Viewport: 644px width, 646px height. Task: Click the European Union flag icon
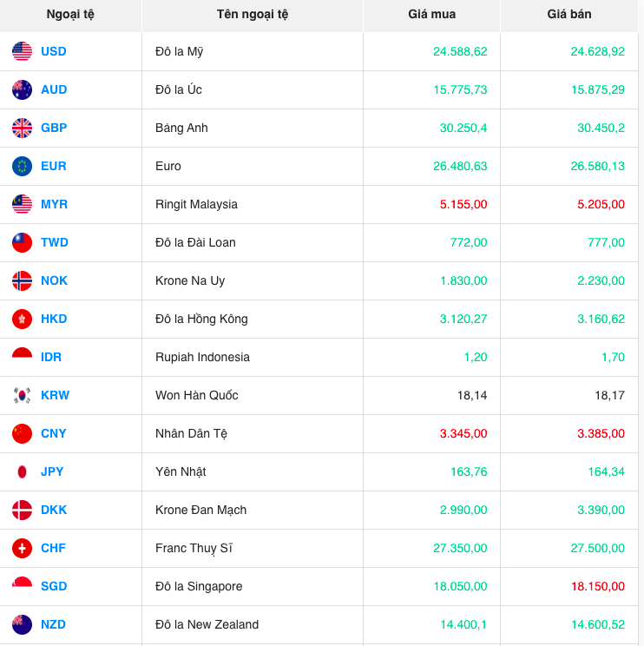click(x=23, y=166)
